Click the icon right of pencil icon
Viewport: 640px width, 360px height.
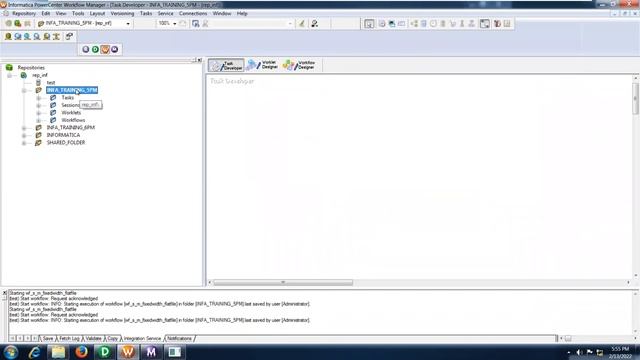(314, 24)
